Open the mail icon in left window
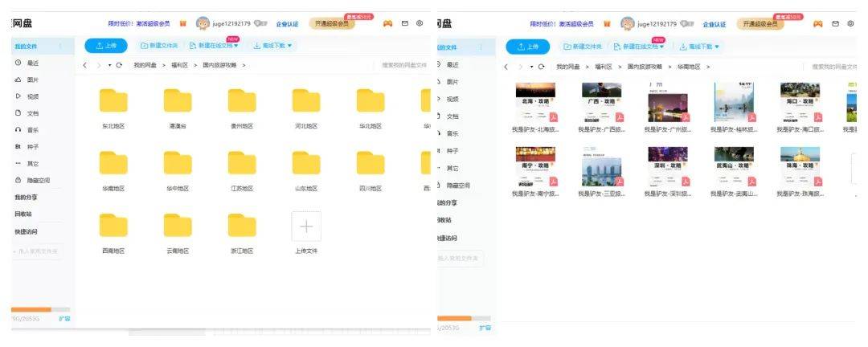Viewport: 868px width, 347px height. (404, 24)
